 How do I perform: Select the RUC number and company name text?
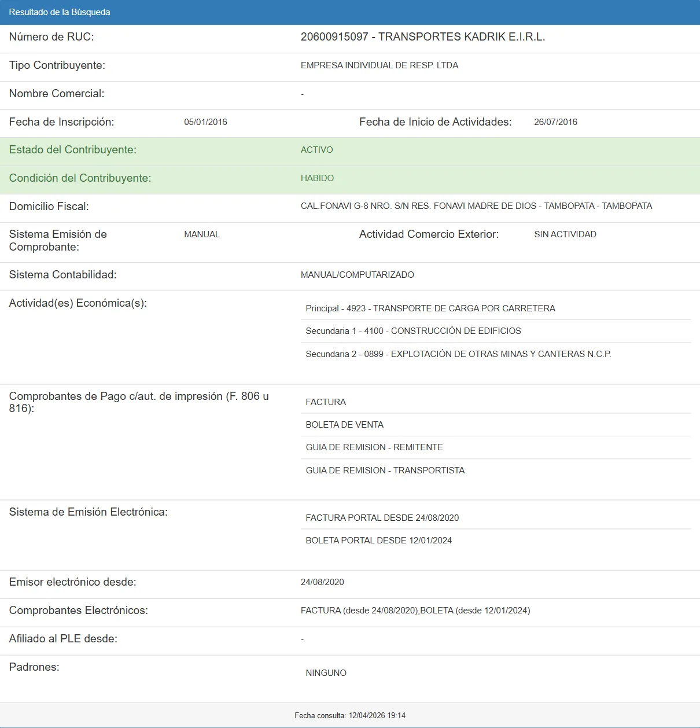point(422,37)
